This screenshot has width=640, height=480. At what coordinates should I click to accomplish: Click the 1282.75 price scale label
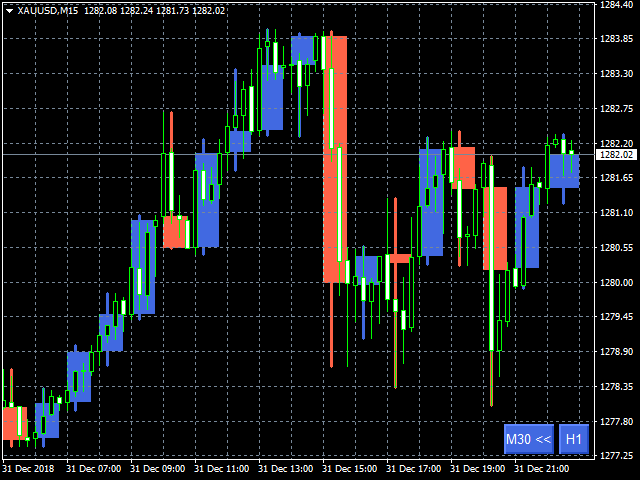point(616,109)
